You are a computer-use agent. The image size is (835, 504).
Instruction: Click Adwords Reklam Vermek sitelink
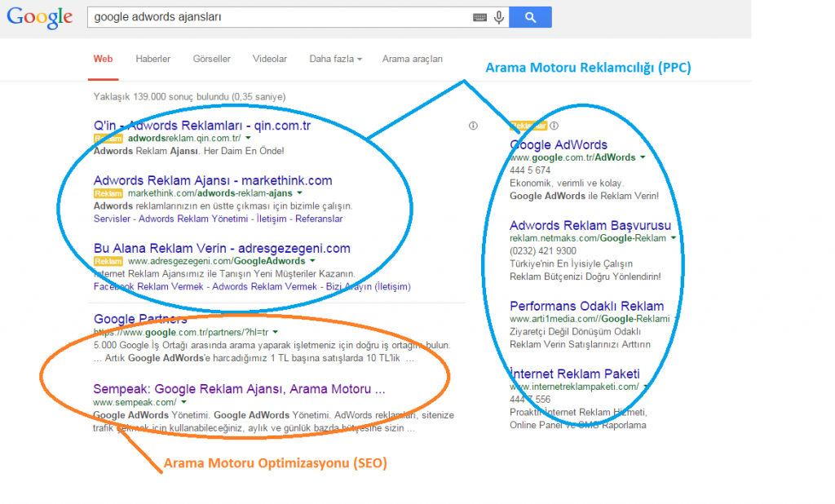[265, 286]
